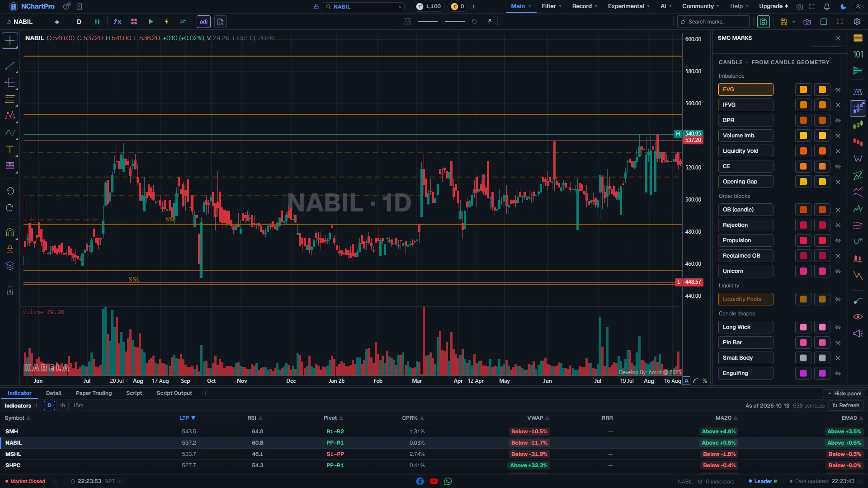
Task: Click Hide panel button
Action: [x=844, y=394]
